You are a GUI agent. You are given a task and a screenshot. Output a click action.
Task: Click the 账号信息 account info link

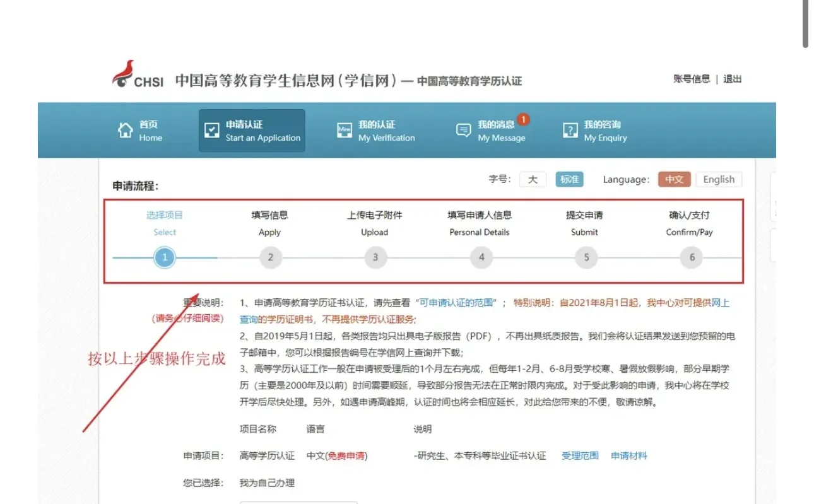(x=692, y=79)
